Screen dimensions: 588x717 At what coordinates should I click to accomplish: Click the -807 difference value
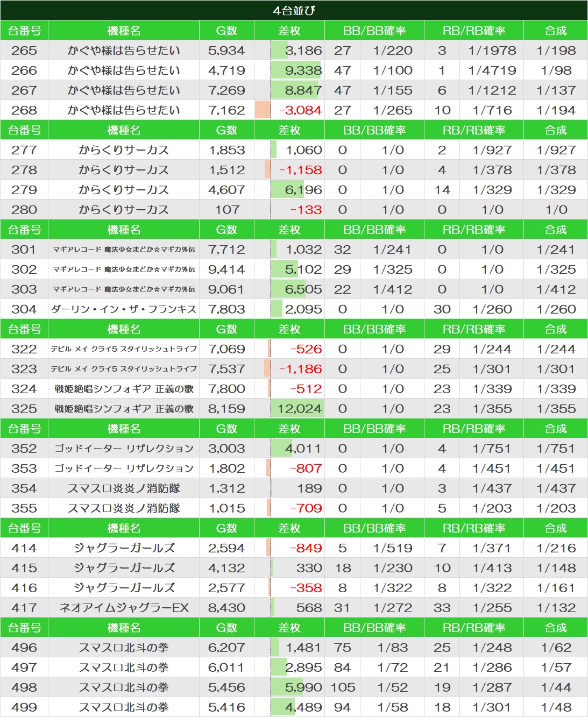306,468
